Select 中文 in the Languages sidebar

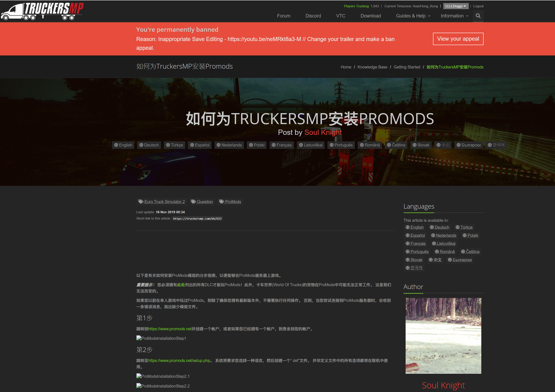[435, 260]
